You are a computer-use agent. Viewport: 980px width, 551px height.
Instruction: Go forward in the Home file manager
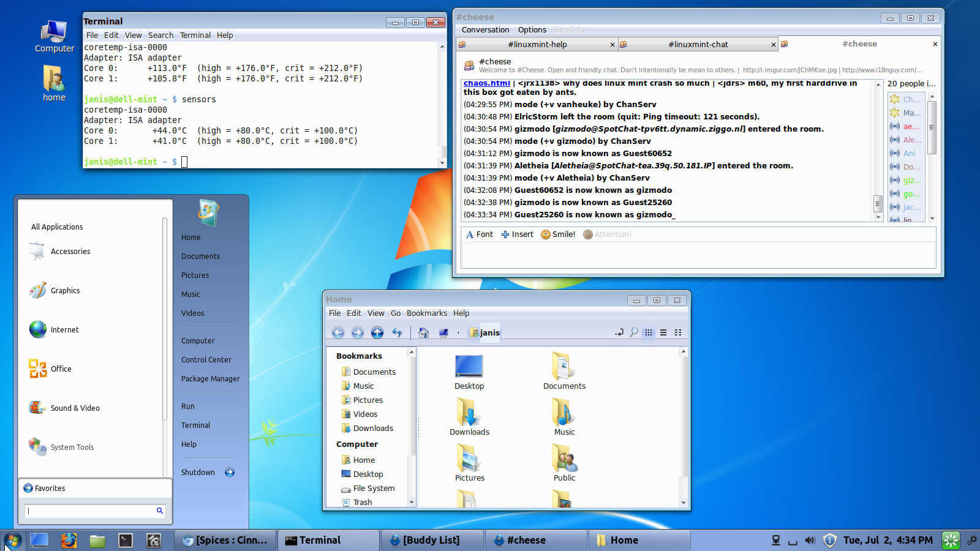(358, 332)
